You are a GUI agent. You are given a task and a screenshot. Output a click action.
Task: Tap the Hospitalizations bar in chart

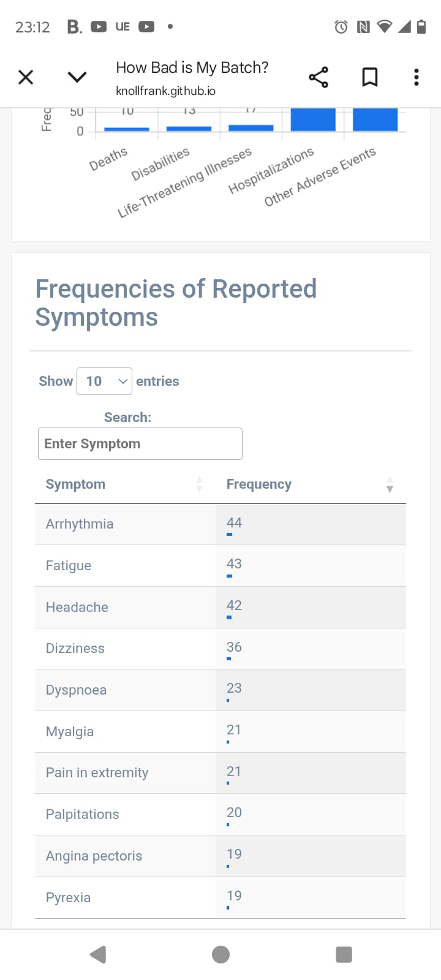pos(313,119)
